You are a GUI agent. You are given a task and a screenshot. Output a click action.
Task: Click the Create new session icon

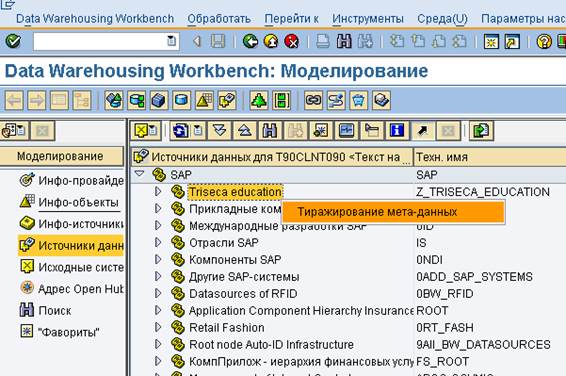pos(491,41)
